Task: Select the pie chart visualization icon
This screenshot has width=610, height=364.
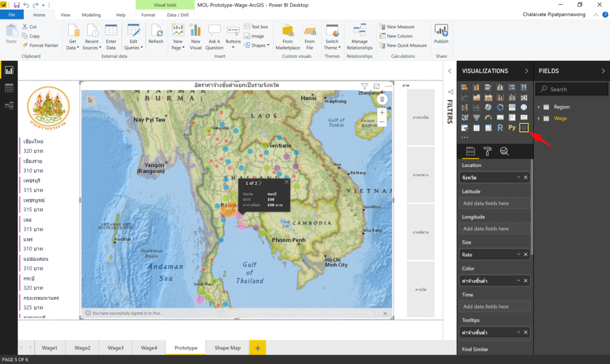Action: pyautogui.click(x=488, y=107)
